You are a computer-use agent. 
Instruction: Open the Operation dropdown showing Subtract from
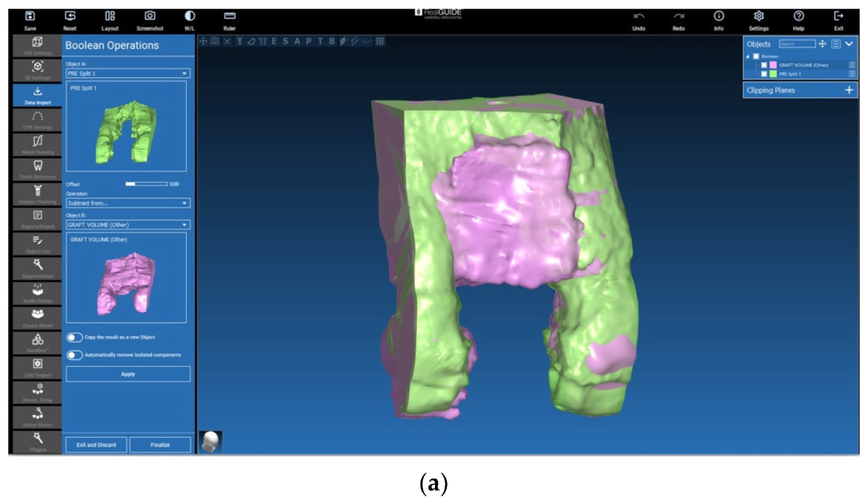(128, 204)
